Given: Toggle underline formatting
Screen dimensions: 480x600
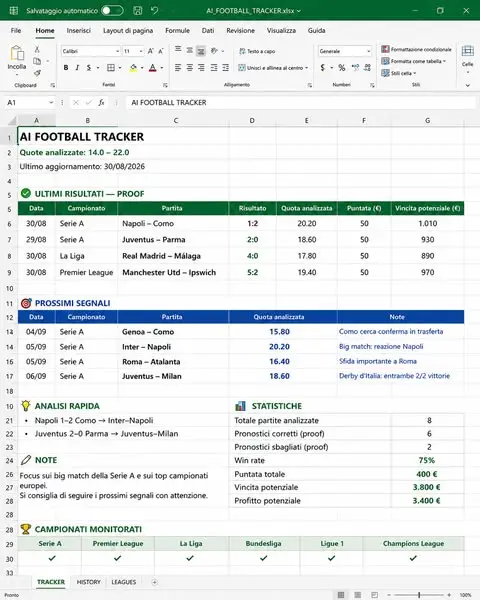Looking at the screenshot, I should 89,68.
